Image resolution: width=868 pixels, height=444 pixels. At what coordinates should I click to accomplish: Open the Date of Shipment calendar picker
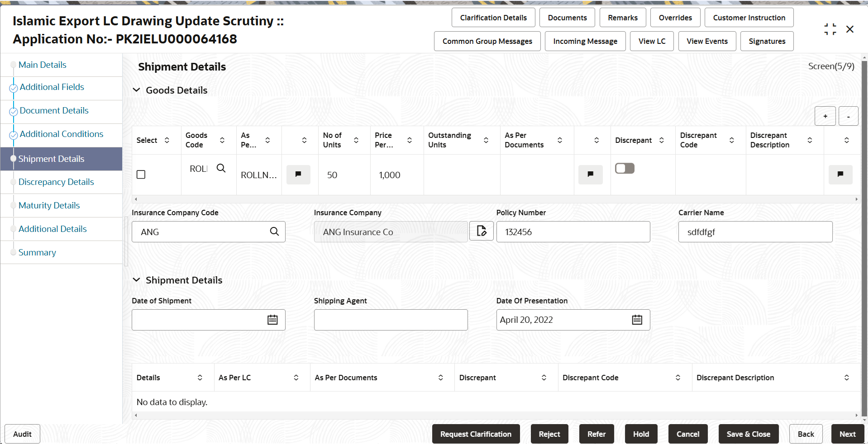tap(272, 320)
